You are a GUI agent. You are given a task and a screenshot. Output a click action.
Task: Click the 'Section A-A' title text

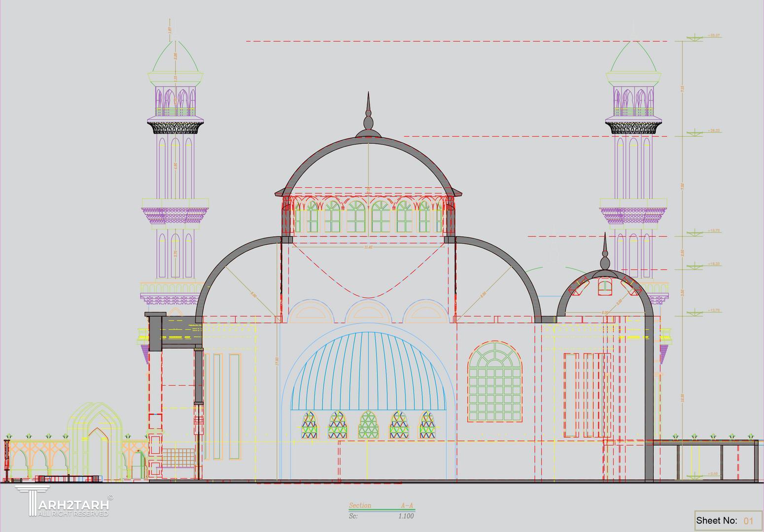381,506
